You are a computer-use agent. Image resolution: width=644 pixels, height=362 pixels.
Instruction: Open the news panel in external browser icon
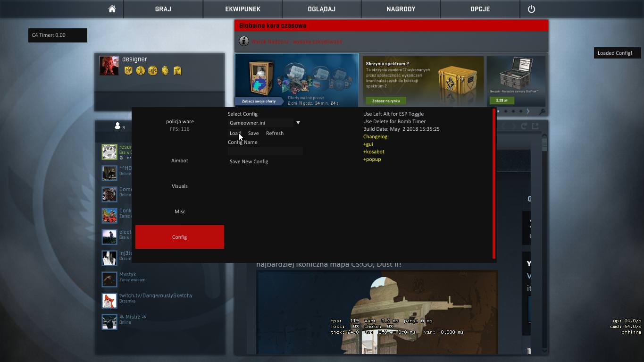[x=535, y=126]
